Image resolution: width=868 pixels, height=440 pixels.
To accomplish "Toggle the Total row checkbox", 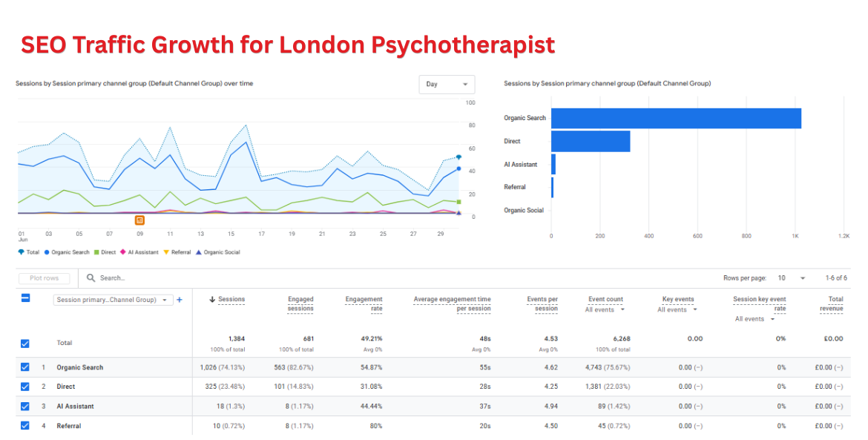I will pos(25,343).
